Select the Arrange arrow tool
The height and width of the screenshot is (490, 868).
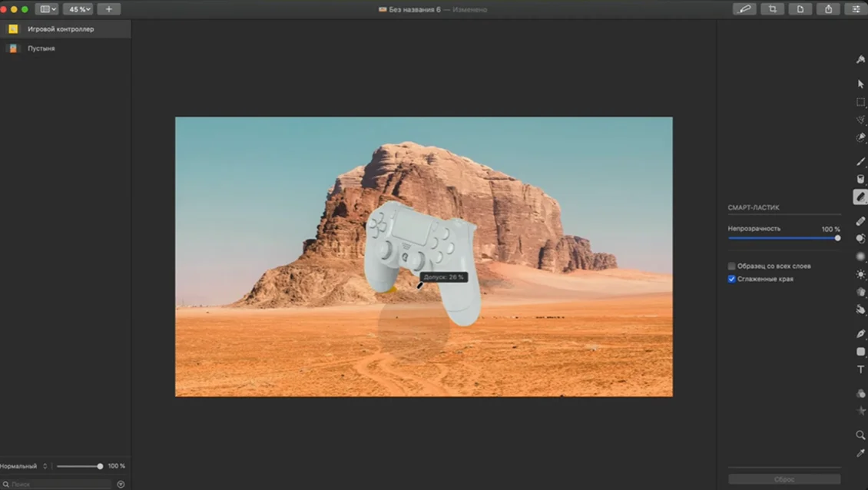coord(860,84)
